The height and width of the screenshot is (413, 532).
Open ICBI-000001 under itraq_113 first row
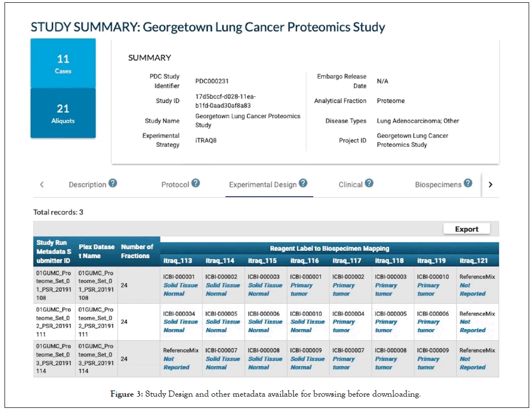click(179, 276)
